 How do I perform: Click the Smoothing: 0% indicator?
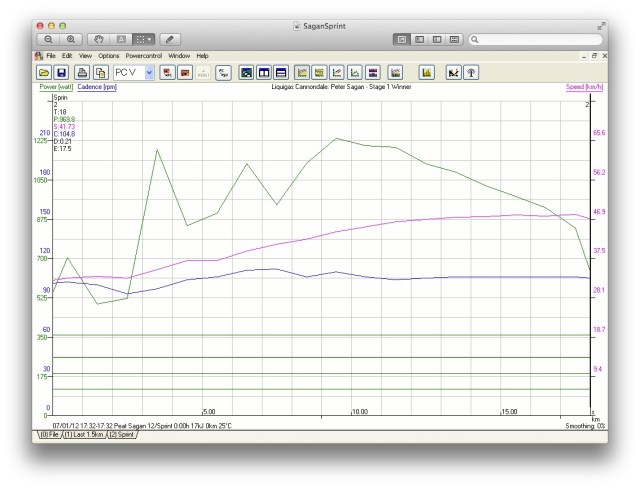point(585,426)
